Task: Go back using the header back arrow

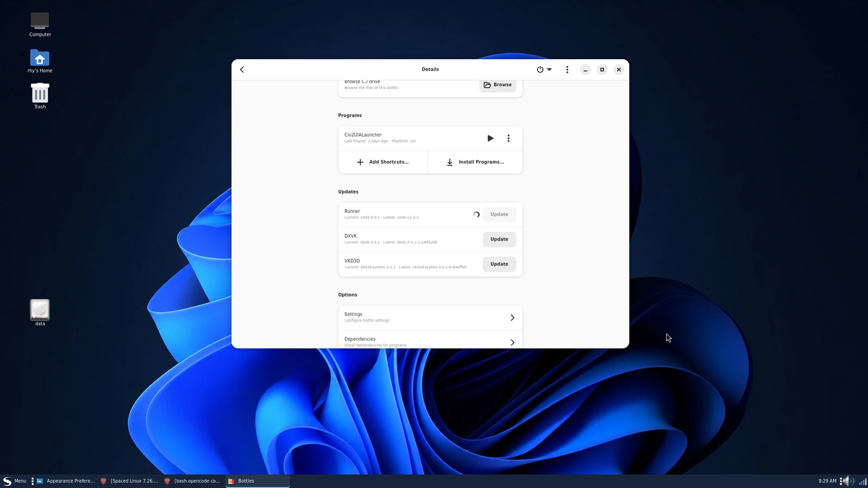Action: point(242,69)
